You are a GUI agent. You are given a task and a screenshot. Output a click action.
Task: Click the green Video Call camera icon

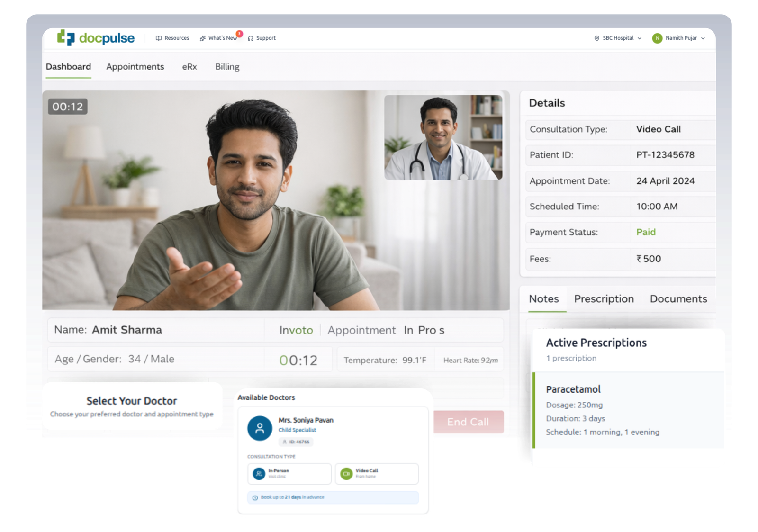click(x=345, y=473)
